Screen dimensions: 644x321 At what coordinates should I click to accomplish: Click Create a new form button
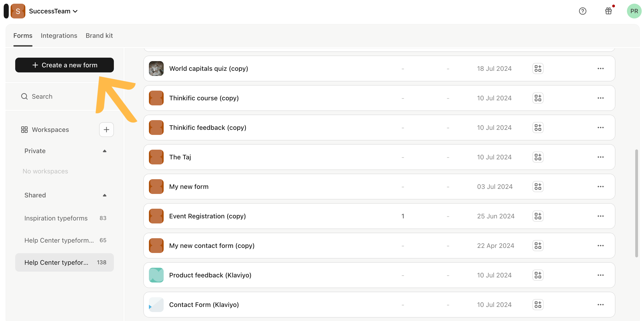64,65
